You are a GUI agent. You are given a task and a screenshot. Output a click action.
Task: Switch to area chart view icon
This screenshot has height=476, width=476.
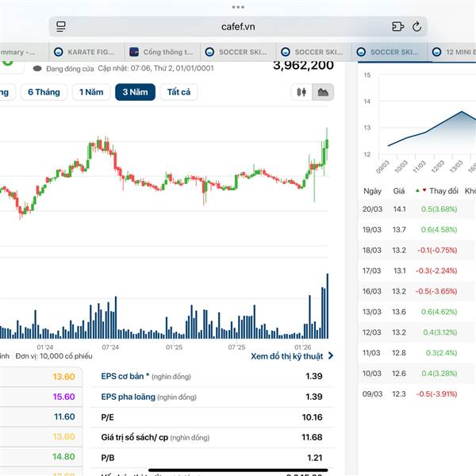[x=323, y=92]
